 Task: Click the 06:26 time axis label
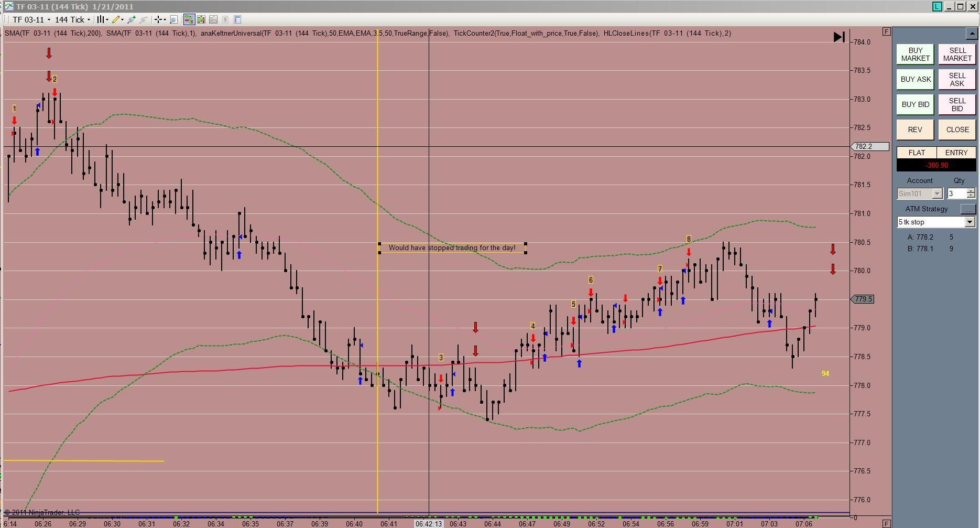coord(43,523)
